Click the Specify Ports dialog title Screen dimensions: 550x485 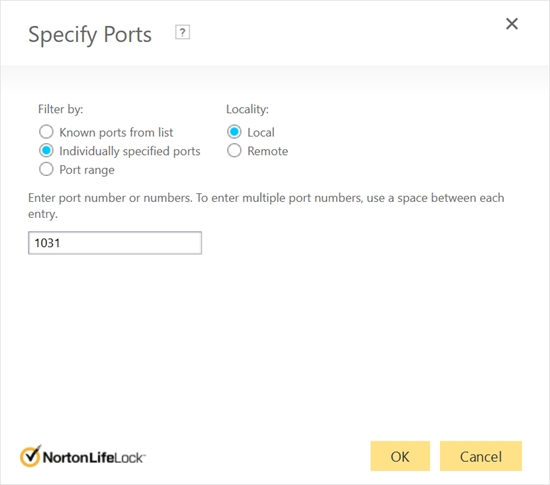point(90,35)
